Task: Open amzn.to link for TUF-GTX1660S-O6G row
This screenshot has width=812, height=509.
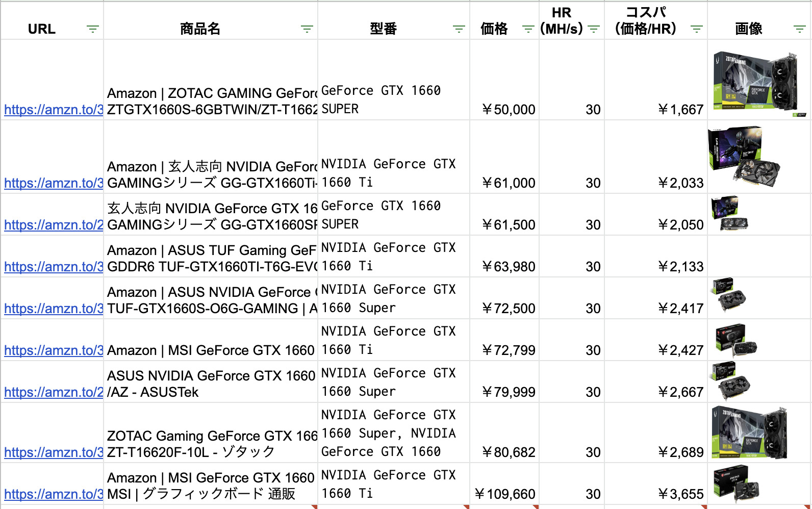Action: click(54, 309)
